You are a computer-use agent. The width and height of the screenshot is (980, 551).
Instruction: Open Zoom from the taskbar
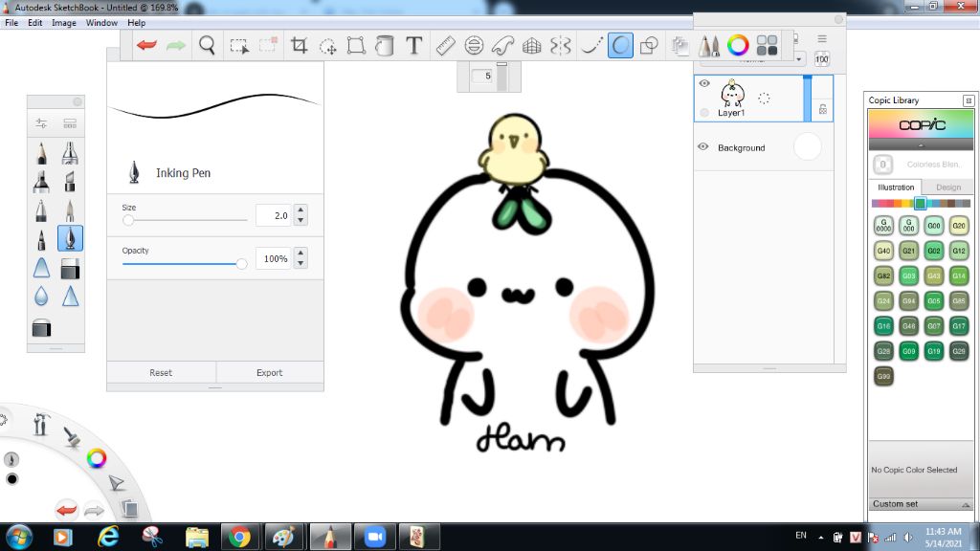pyautogui.click(x=374, y=537)
